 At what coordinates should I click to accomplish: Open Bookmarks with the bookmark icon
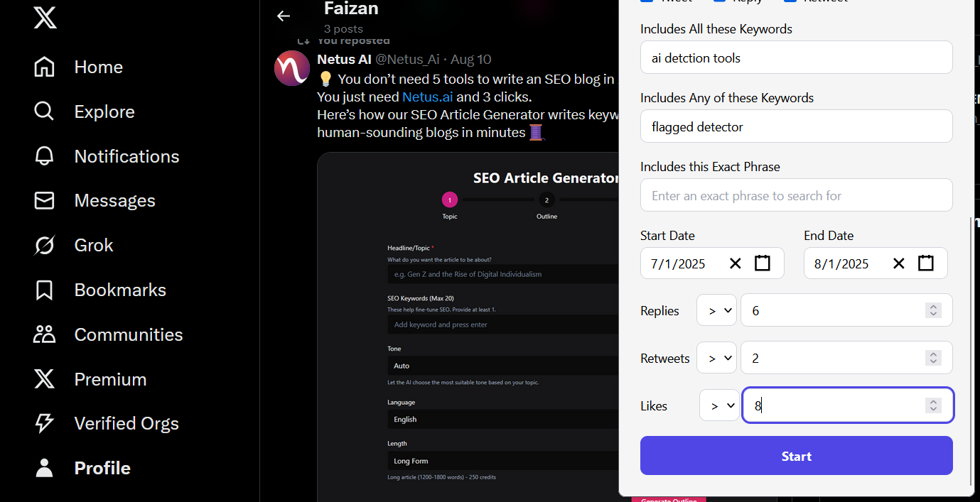point(43,290)
